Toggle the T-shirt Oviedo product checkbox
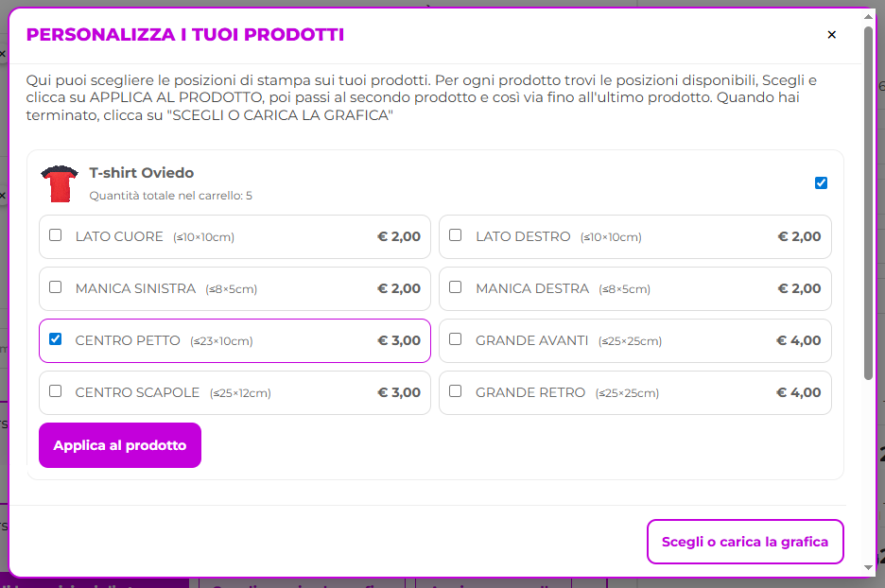Viewport: 885px width, 588px height. pos(821,183)
